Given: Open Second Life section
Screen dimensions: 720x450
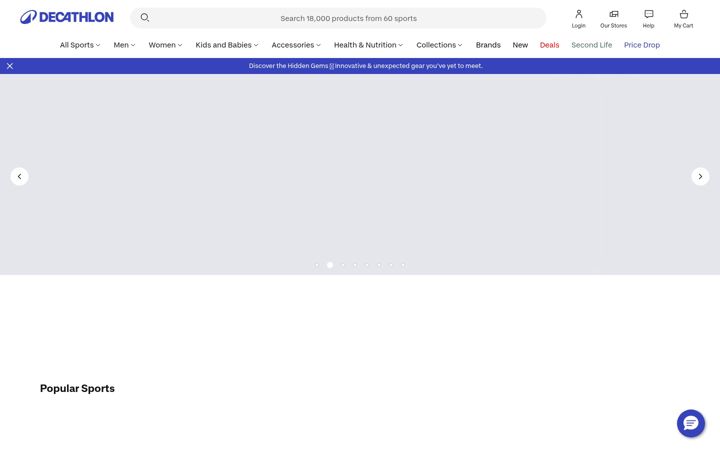Looking at the screenshot, I should pos(591,45).
